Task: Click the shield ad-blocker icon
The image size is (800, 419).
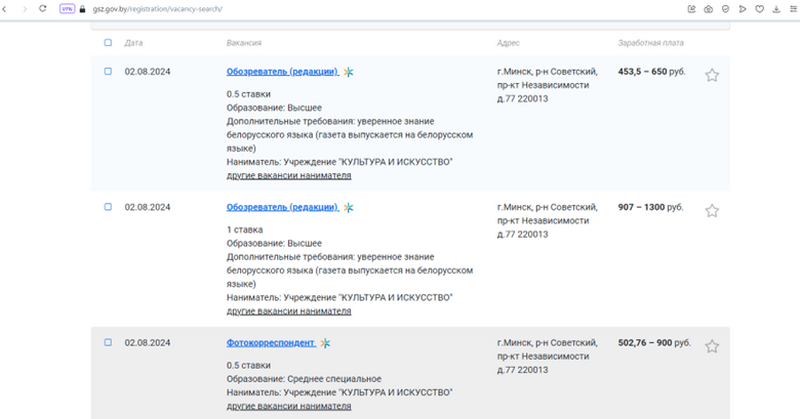Action: [x=724, y=8]
